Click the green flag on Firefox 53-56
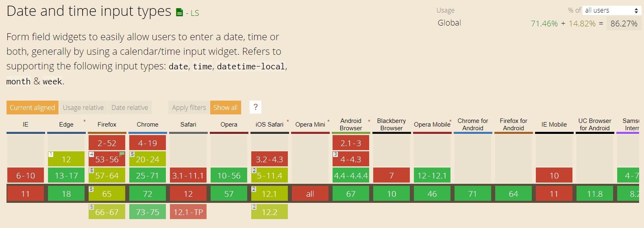 (122, 154)
